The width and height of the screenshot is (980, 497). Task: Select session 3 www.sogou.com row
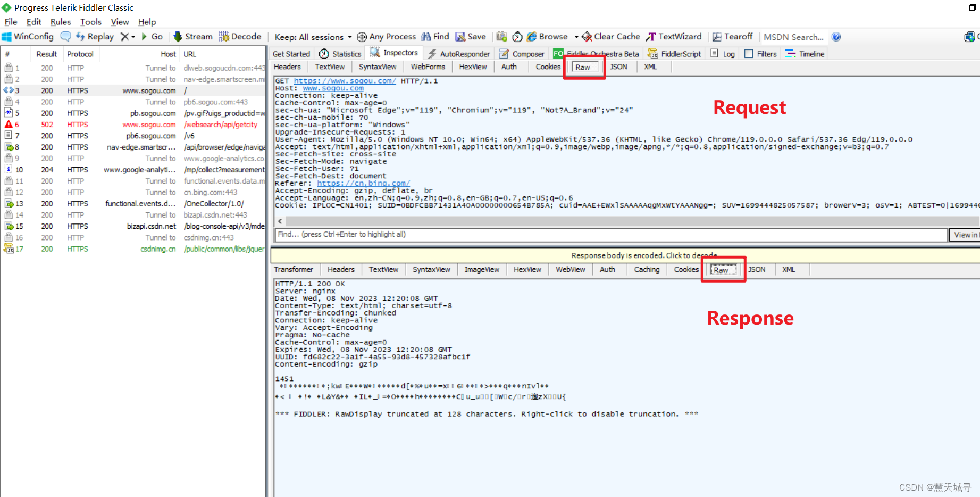coord(133,90)
